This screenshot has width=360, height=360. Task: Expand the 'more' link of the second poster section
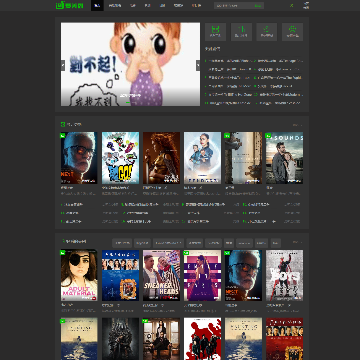[x=297, y=242]
